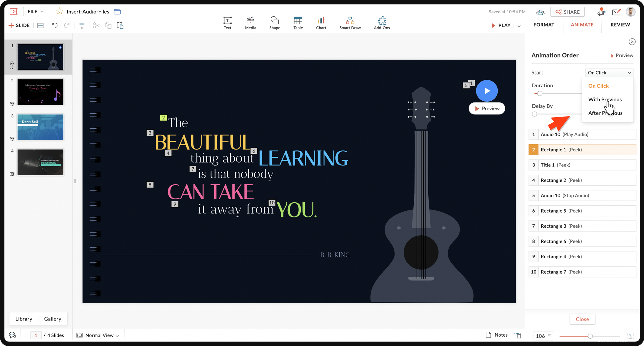Adjust the zoom slider handle
Image resolution: width=644 pixels, height=346 pixels.
point(590,336)
